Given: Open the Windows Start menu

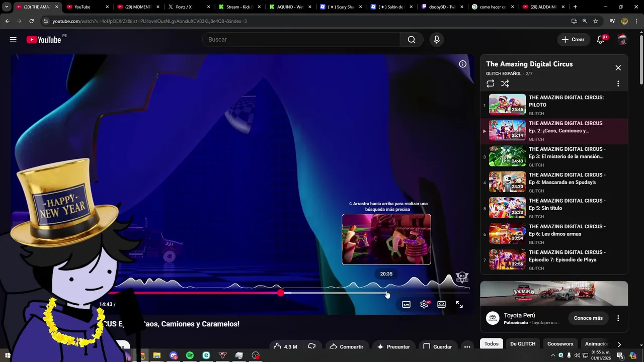Looking at the screenshot, I should click(x=7, y=356).
